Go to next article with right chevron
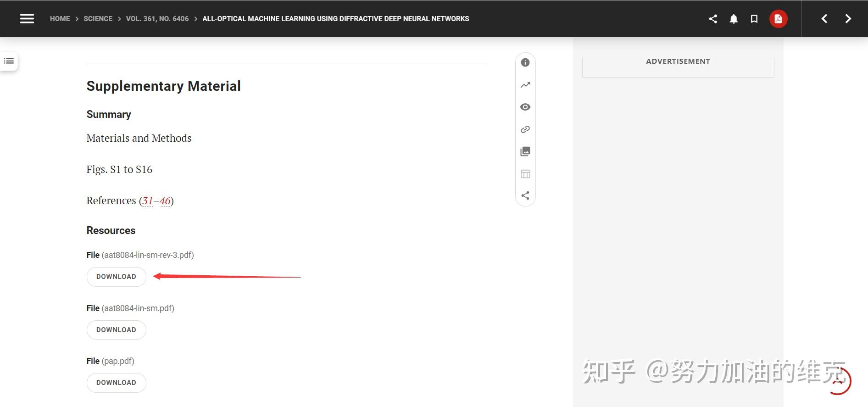The image size is (868, 407). click(848, 19)
